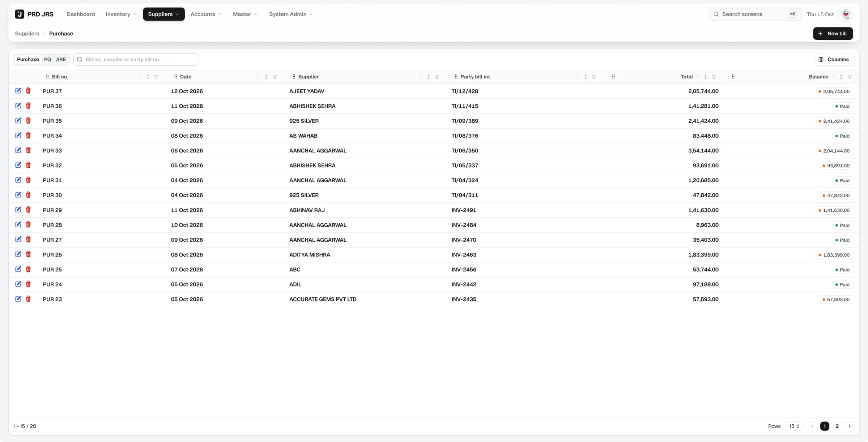
Task: Clear sort on Supplier column
Action: [x=421, y=77]
